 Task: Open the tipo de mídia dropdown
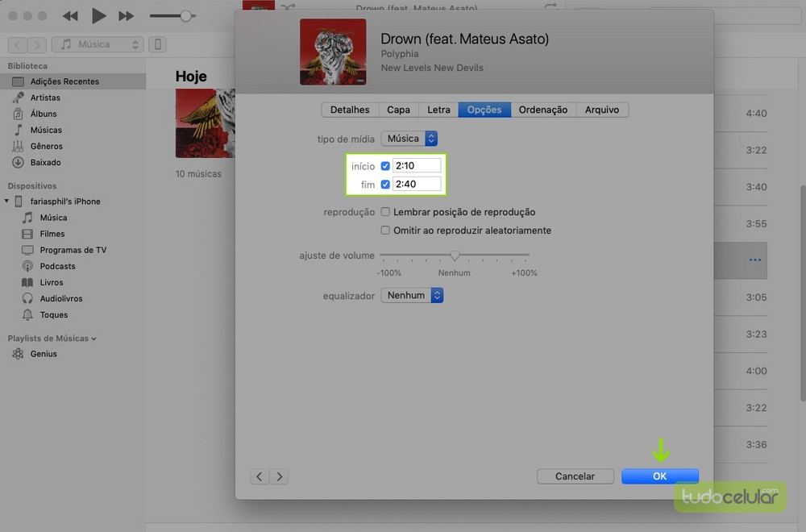click(409, 139)
